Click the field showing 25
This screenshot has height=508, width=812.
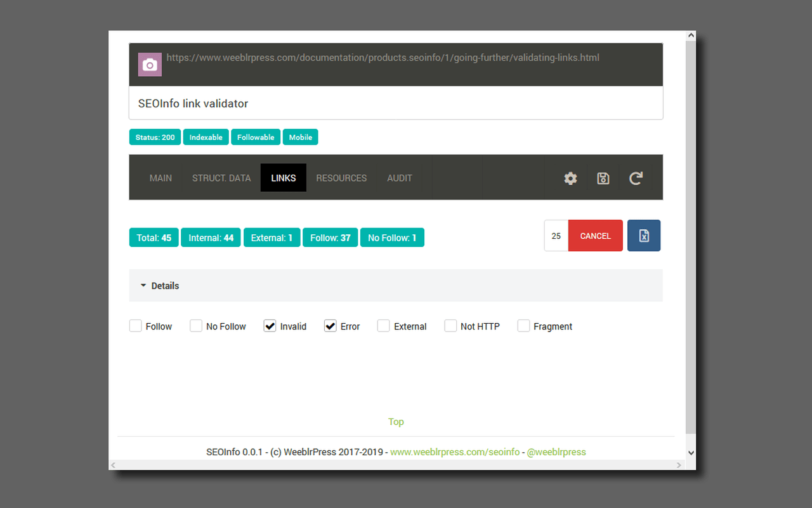point(556,236)
